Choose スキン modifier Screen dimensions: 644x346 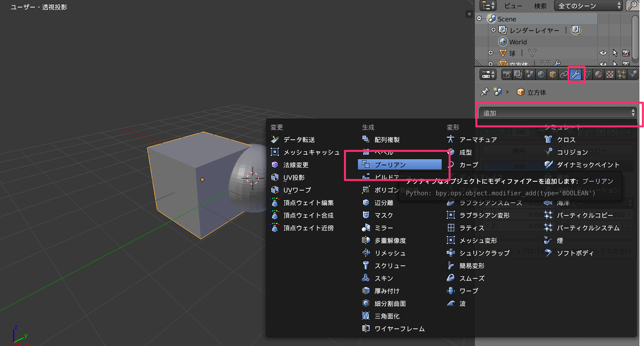(400, 278)
